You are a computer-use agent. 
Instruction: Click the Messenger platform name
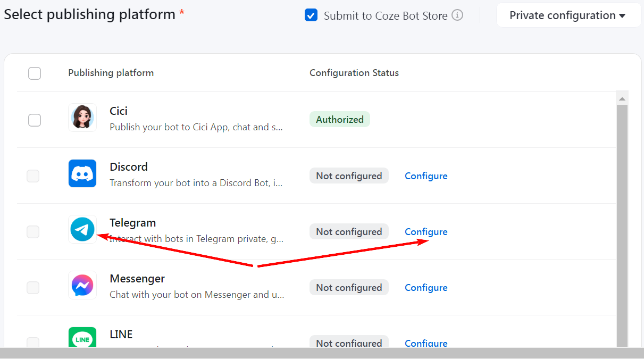(137, 279)
